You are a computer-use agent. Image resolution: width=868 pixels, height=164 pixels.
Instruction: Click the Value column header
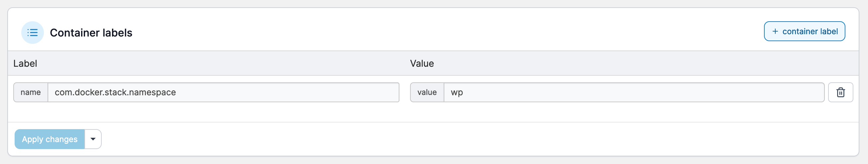[422, 63]
